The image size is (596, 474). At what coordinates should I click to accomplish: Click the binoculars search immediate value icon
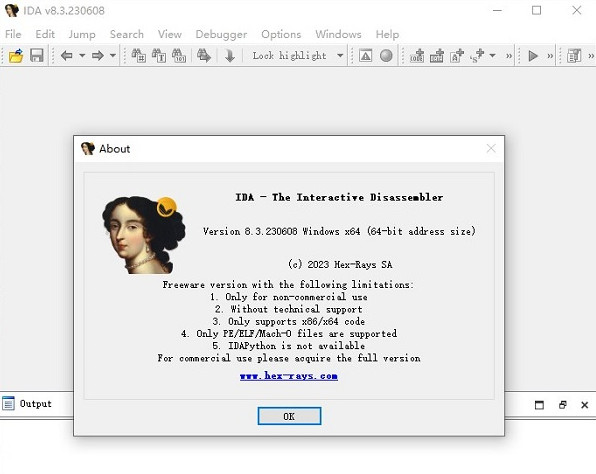[x=139, y=56]
